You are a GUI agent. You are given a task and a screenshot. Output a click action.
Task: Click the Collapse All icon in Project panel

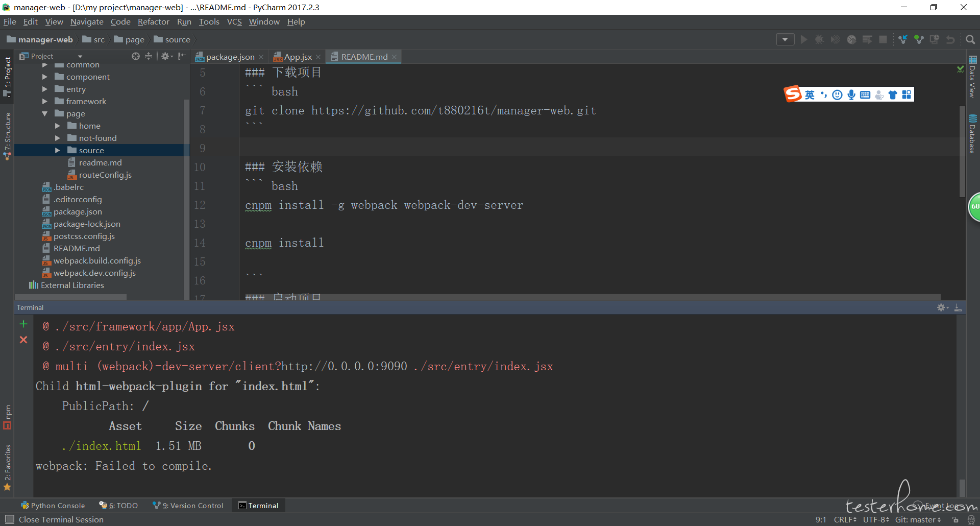[x=149, y=56]
